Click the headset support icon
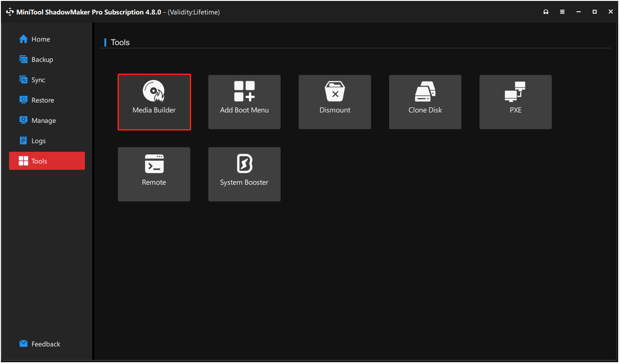 (x=546, y=12)
